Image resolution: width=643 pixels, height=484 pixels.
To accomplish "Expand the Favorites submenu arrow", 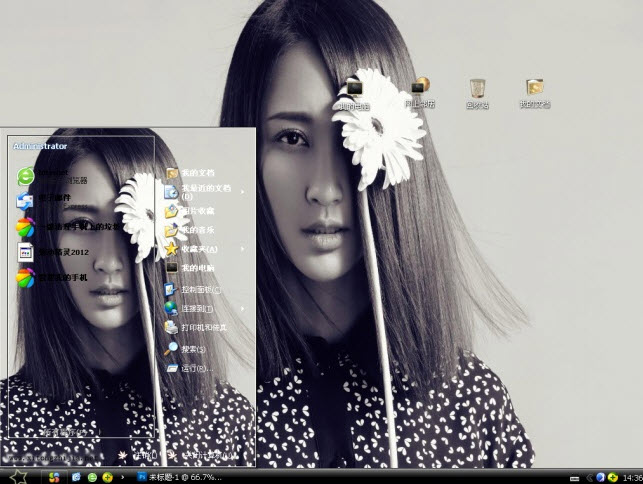I will (x=242, y=249).
